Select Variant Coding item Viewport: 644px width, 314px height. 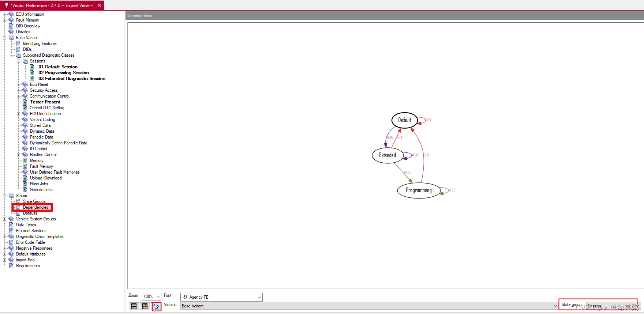(x=42, y=120)
